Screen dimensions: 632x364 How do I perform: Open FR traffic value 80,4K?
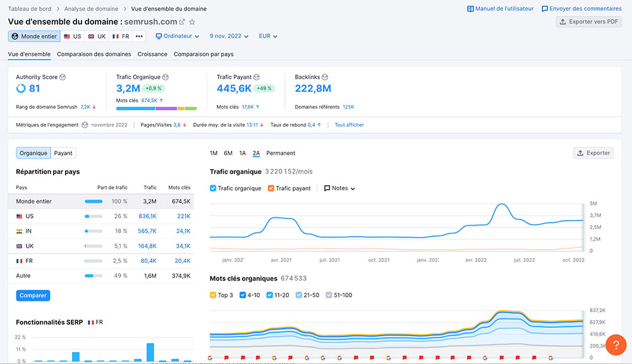pyautogui.click(x=149, y=261)
